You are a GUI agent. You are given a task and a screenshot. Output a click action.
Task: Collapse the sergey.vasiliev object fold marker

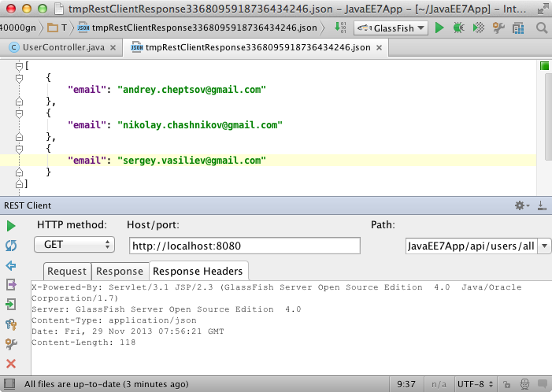click(x=20, y=149)
